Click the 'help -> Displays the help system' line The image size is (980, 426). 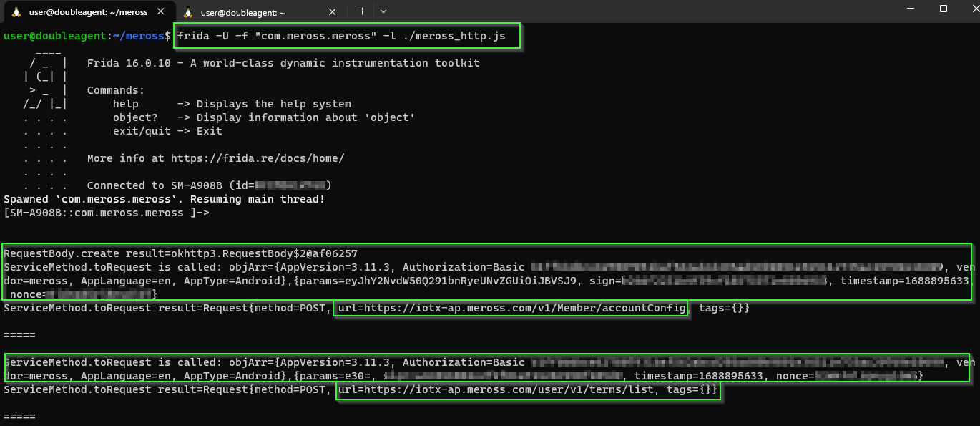(x=232, y=104)
